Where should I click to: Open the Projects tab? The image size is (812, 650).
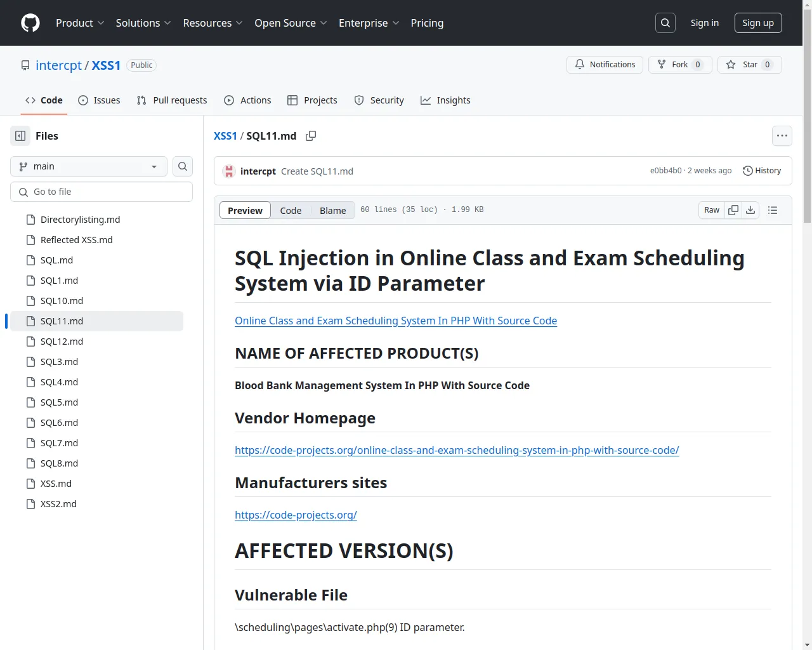(312, 100)
